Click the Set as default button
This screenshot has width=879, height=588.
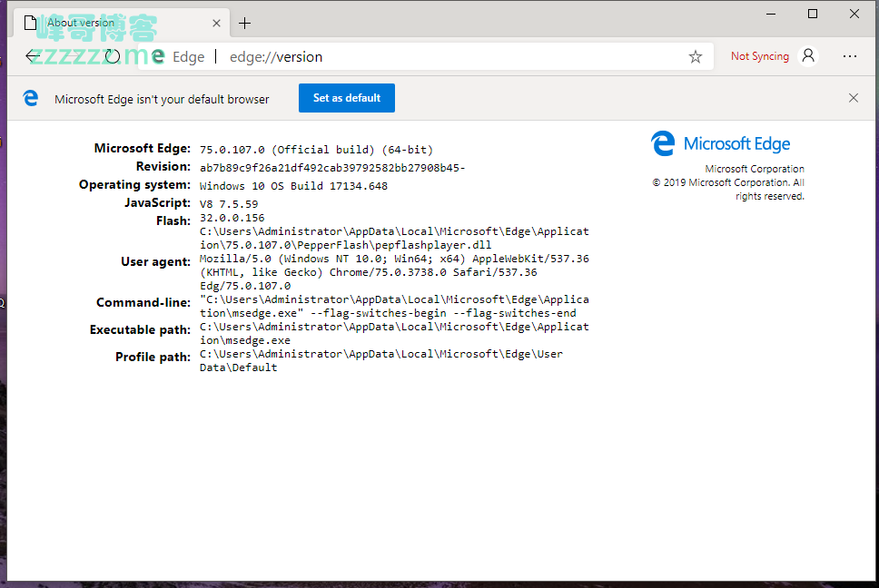pos(347,98)
